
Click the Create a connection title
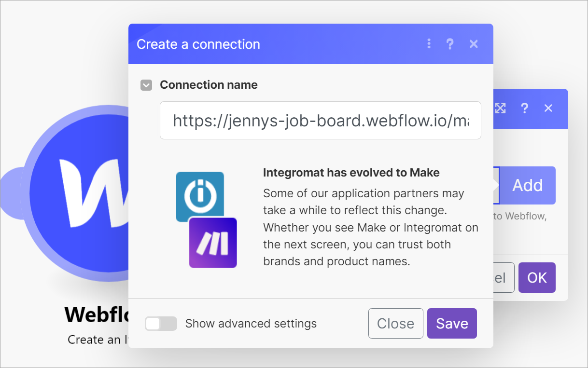tap(198, 44)
